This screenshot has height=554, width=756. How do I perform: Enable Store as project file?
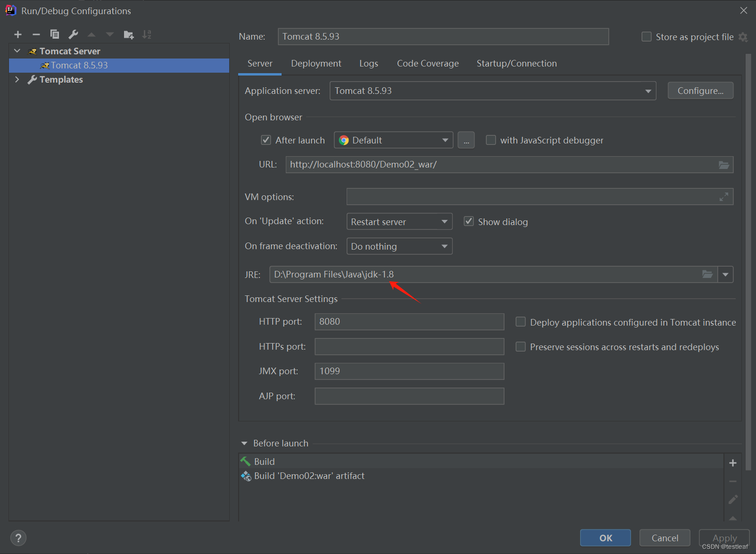[647, 37]
